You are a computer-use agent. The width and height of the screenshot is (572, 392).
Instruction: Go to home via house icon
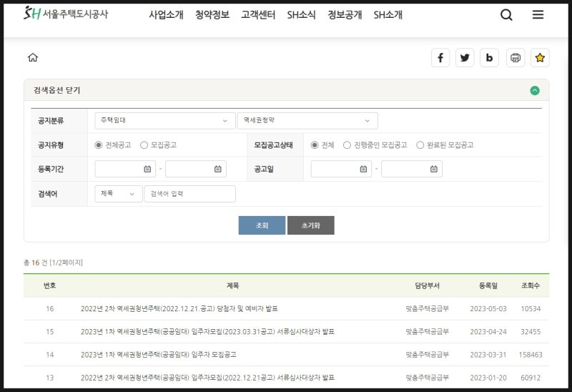pos(33,57)
